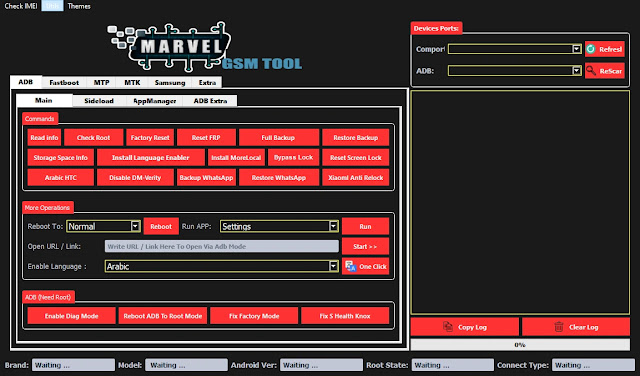Switch to the MTK tab
The width and height of the screenshot is (640, 376).
tap(132, 82)
